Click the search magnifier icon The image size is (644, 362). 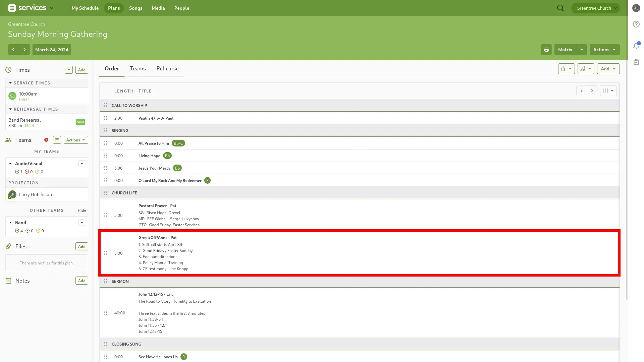pos(560,8)
